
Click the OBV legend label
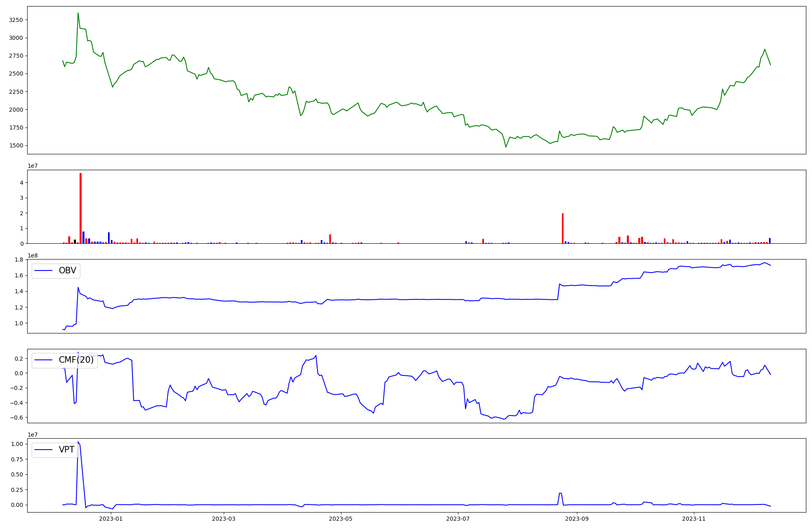pos(67,270)
